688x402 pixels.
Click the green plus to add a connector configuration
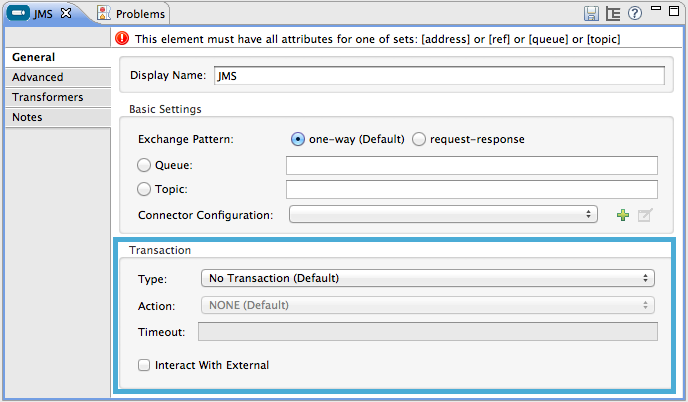point(623,215)
